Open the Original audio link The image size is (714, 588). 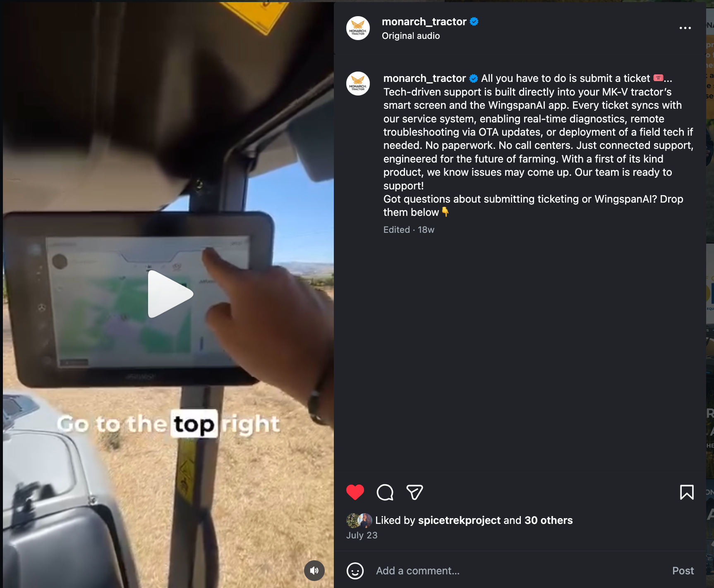point(411,36)
